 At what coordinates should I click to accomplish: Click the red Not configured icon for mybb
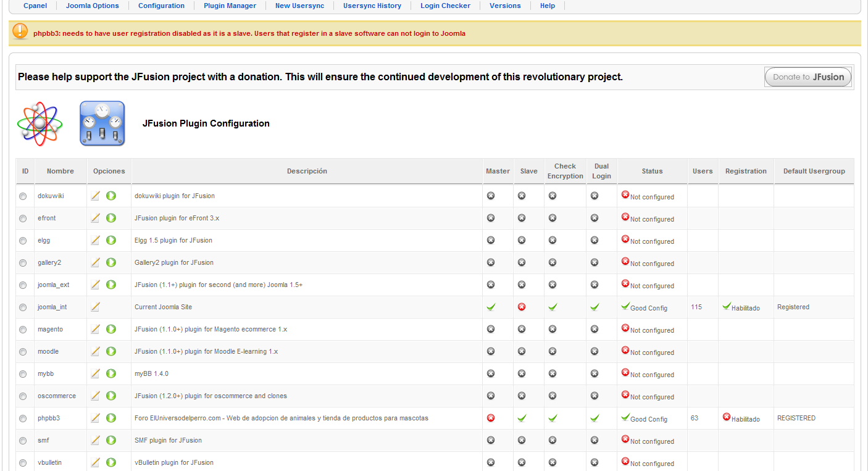tap(625, 373)
